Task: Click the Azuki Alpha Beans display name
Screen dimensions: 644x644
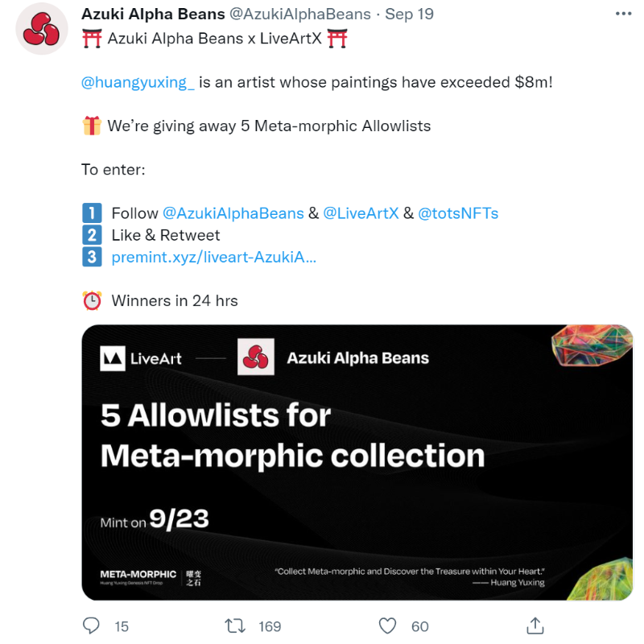Action: click(x=153, y=14)
